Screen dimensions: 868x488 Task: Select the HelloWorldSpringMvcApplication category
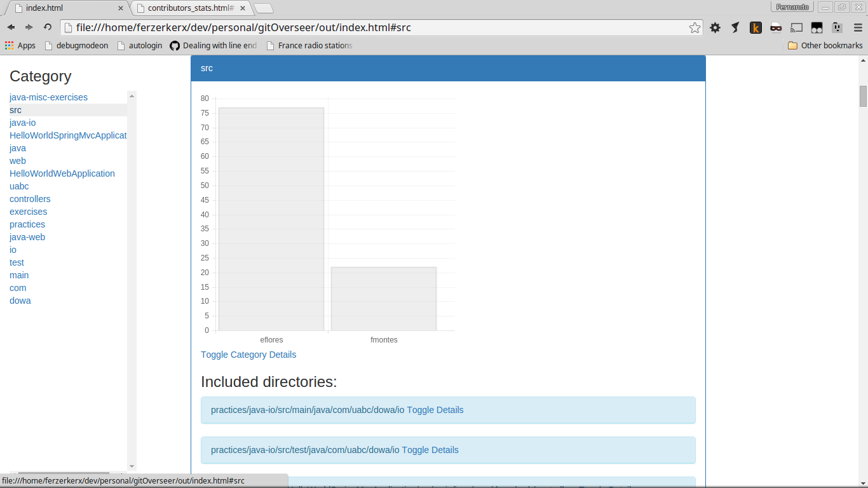click(x=68, y=135)
